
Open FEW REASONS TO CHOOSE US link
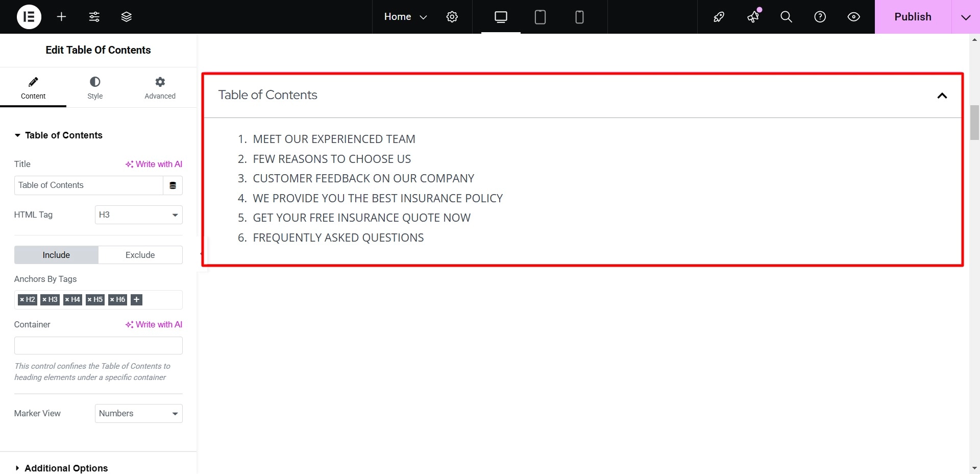coord(332,159)
